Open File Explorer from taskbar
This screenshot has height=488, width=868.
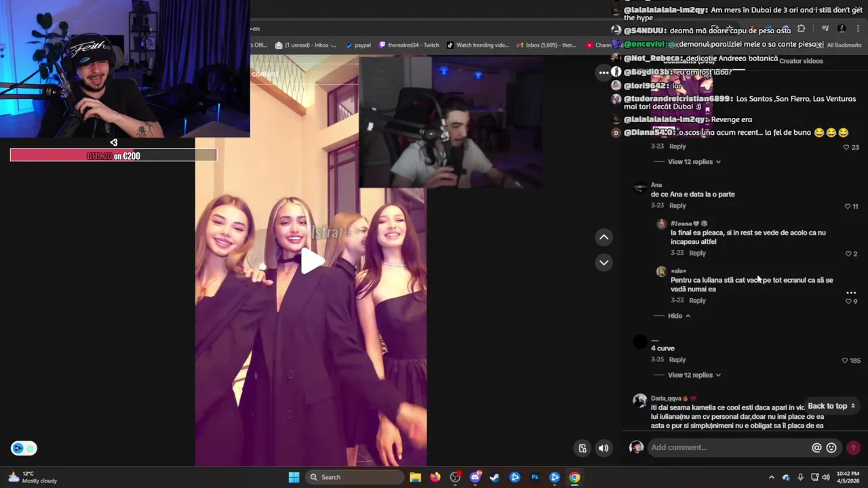tap(415, 477)
